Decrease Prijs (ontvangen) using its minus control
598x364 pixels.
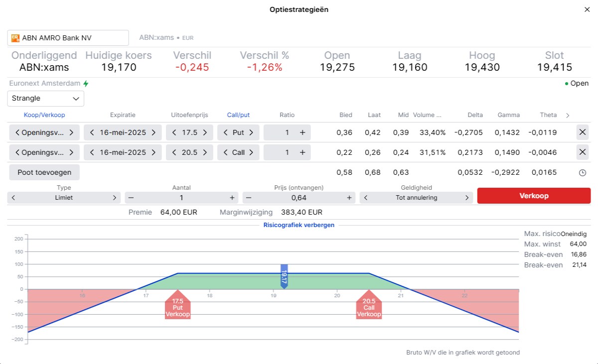pyautogui.click(x=248, y=197)
